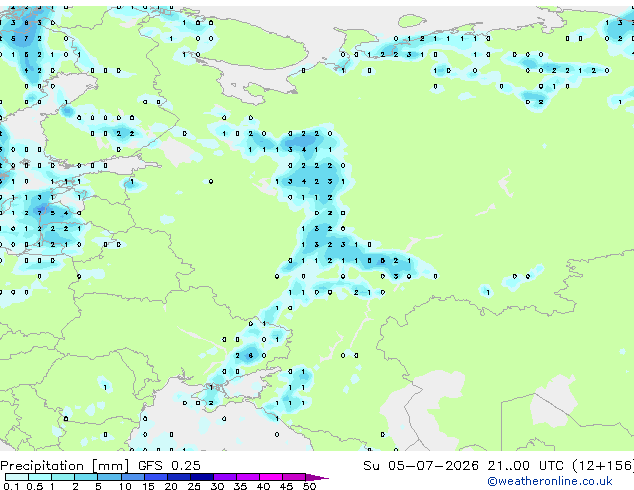Click the over-50 mm legend arrow tip

[x=317, y=478]
